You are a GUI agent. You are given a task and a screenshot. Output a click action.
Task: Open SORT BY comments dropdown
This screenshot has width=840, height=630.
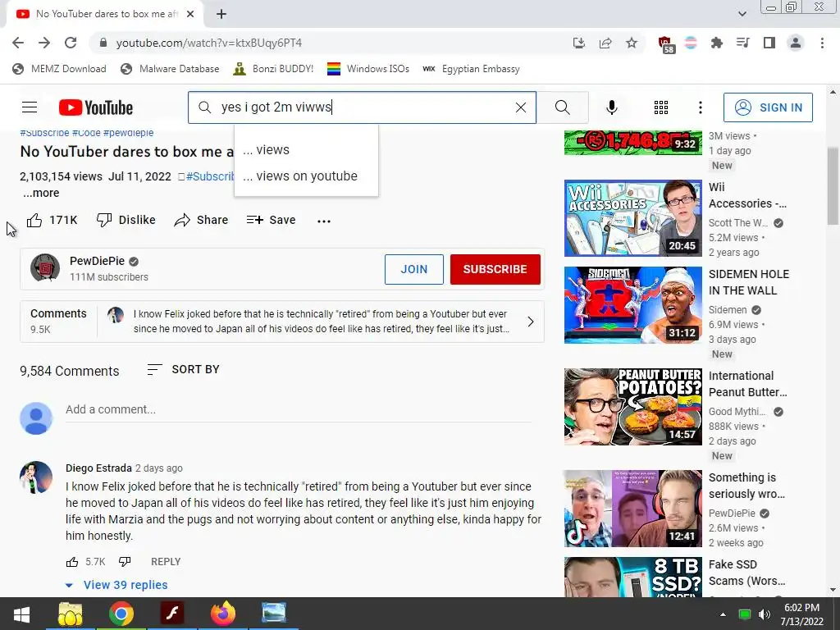point(183,370)
